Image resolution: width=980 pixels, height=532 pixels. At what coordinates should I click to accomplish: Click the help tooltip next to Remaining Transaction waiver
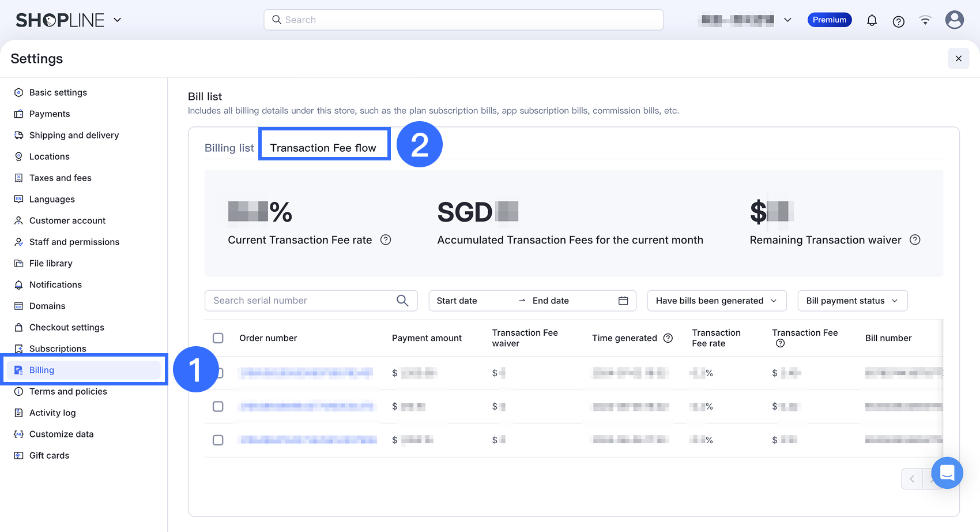click(915, 239)
